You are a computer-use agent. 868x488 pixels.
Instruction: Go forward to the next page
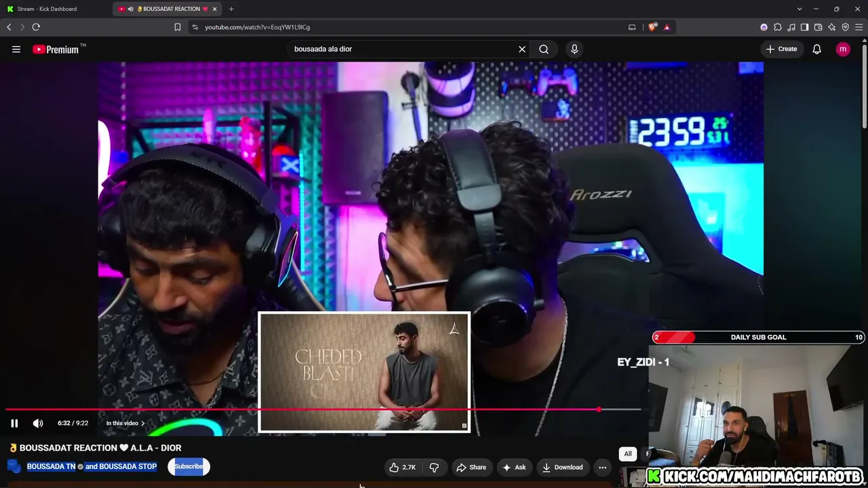tap(22, 27)
